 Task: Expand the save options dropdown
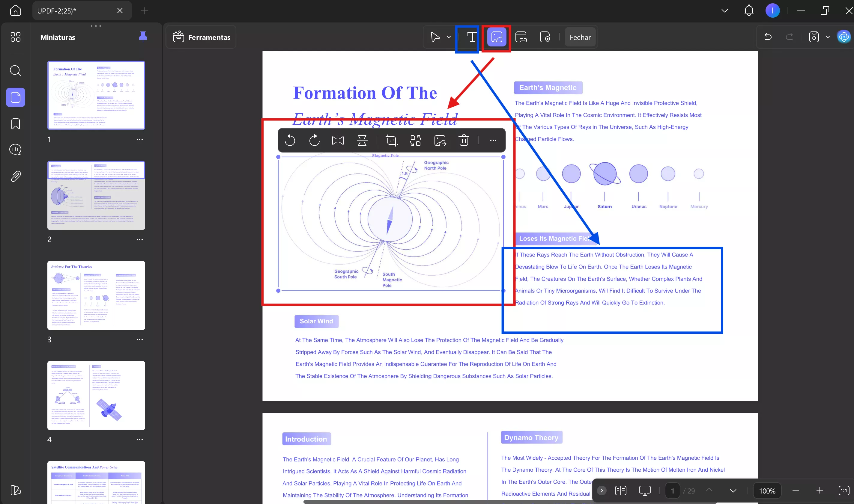[x=828, y=37]
